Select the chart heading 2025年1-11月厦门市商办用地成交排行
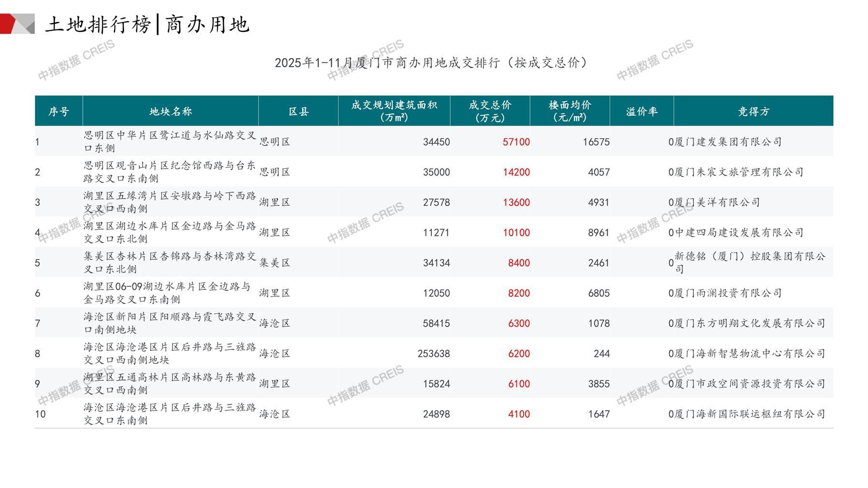Image resolution: width=868 pixels, height=488 pixels. click(x=431, y=63)
